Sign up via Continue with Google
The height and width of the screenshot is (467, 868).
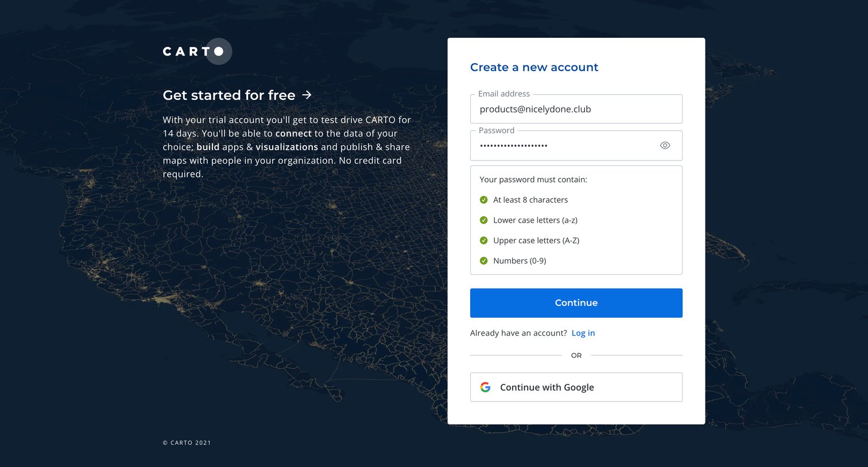click(x=576, y=387)
